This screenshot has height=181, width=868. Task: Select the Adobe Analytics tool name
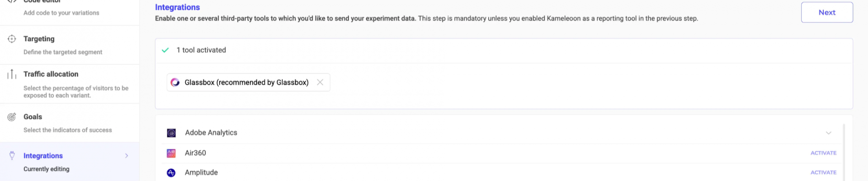click(211, 133)
